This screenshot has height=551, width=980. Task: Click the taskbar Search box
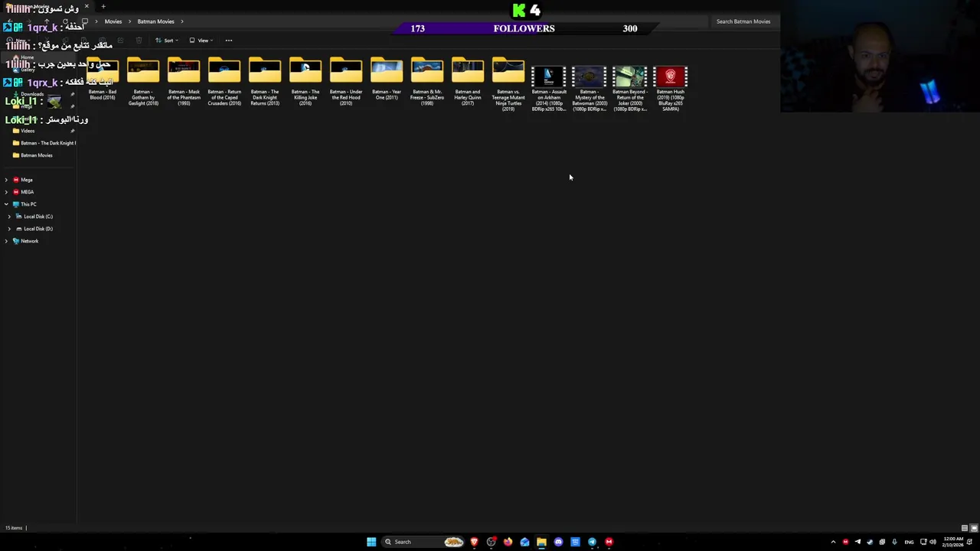click(423, 542)
